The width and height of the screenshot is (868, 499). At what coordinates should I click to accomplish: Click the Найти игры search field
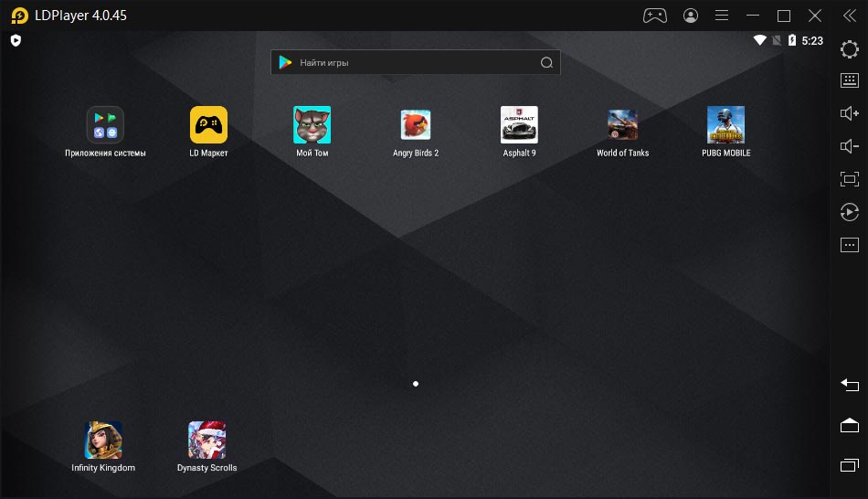click(416, 62)
